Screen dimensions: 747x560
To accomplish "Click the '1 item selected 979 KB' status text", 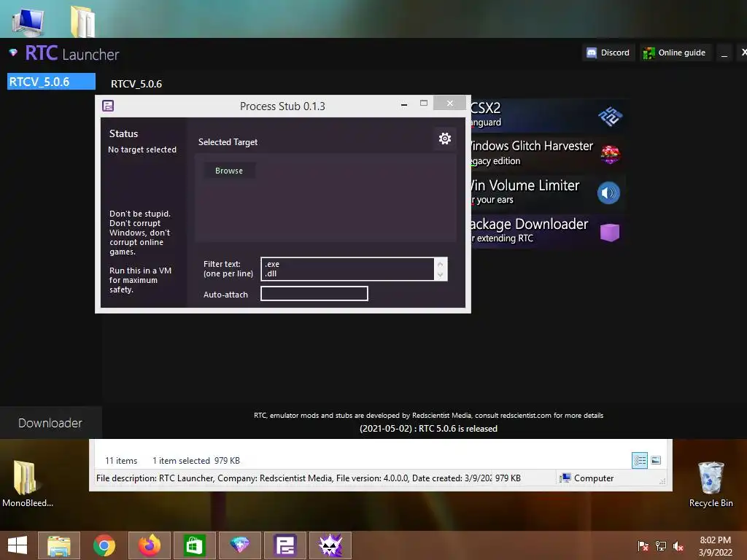I will tap(196, 461).
